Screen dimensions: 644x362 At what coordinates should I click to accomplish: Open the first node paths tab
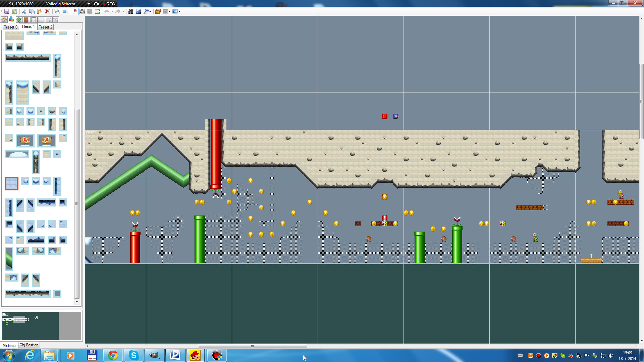point(48,19)
